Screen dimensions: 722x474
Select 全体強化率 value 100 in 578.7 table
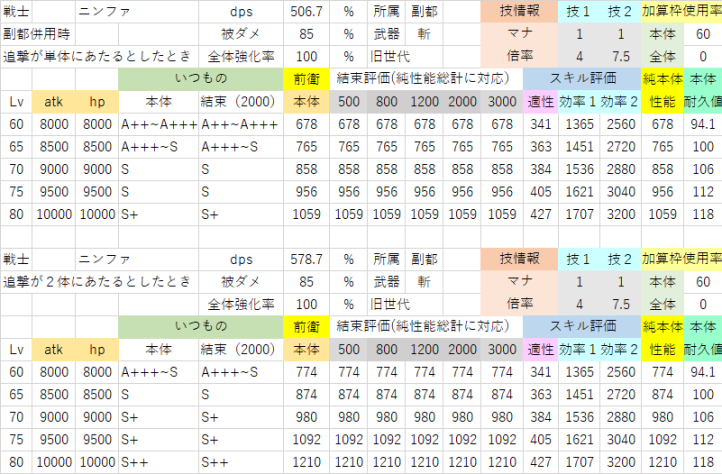[306, 304]
